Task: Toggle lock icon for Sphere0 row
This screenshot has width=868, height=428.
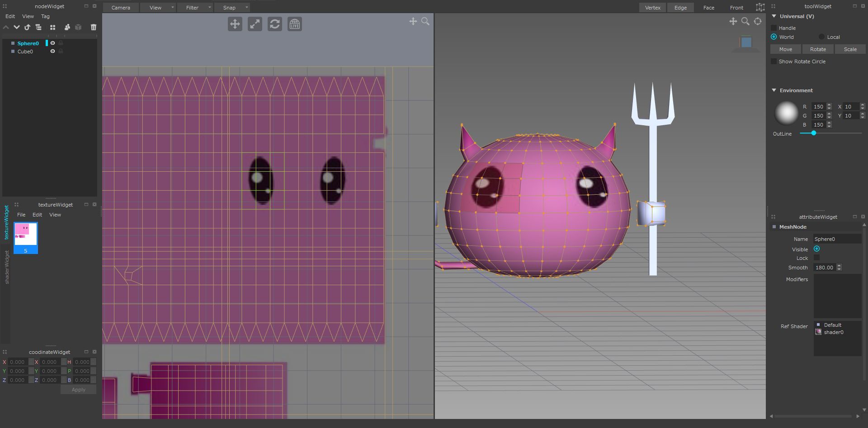Action: pyautogui.click(x=61, y=43)
